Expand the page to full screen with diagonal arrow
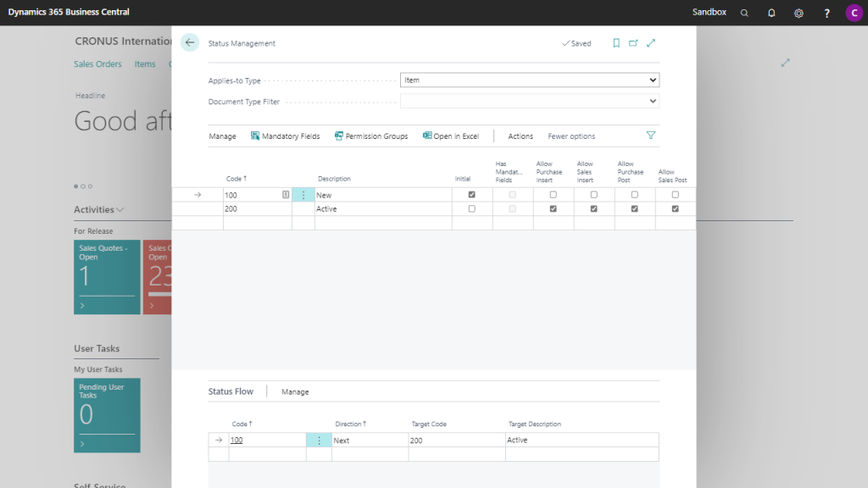The image size is (868, 488). (651, 42)
